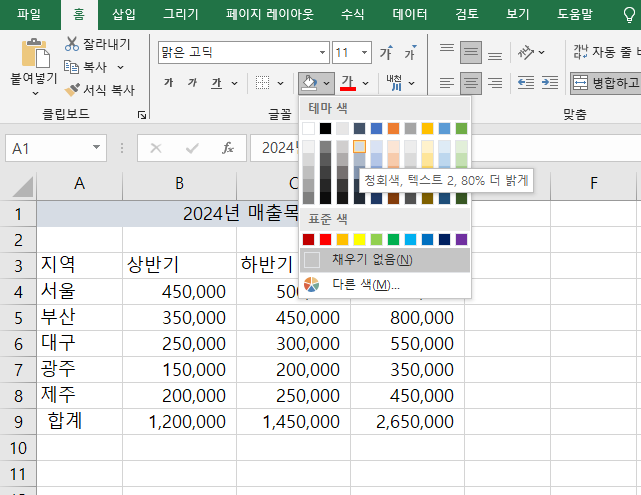Viewport: 641px width, 495px height.
Task: Click the Copy (복사) icon
Action: (x=72, y=67)
